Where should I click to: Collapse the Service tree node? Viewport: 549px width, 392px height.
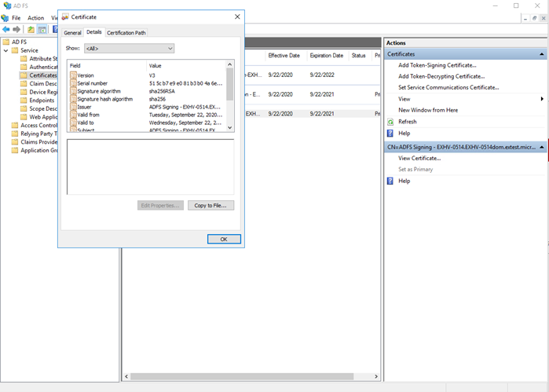6,50
